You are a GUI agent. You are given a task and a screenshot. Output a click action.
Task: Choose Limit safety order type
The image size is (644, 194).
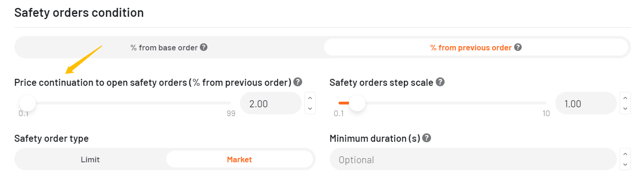tap(91, 159)
